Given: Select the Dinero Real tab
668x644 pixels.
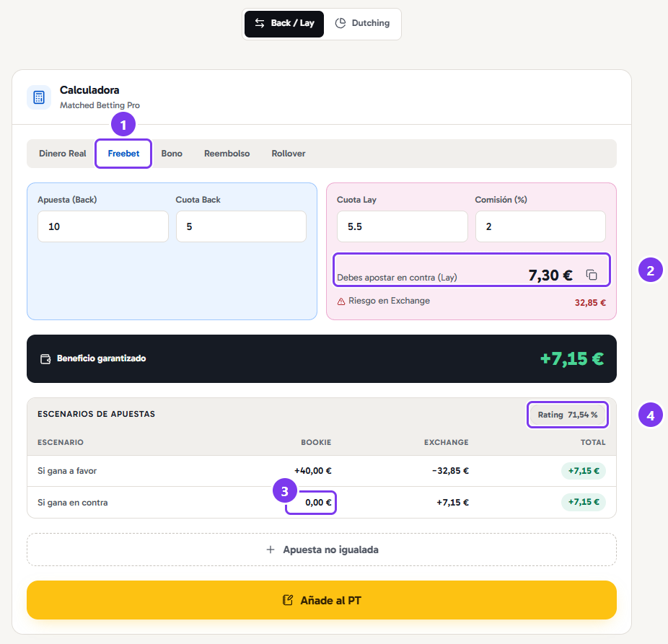Looking at the screenshot, I should [x=63, y=154].
